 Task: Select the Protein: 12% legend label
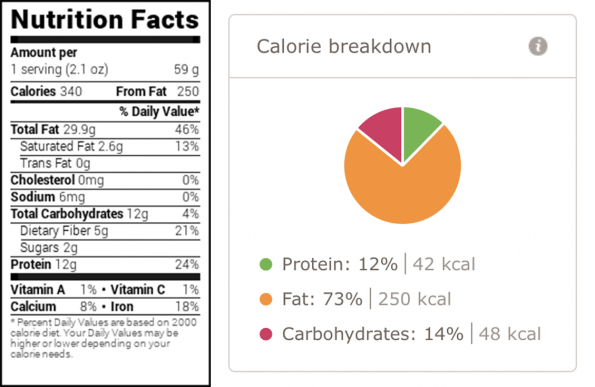click(340, 264)
